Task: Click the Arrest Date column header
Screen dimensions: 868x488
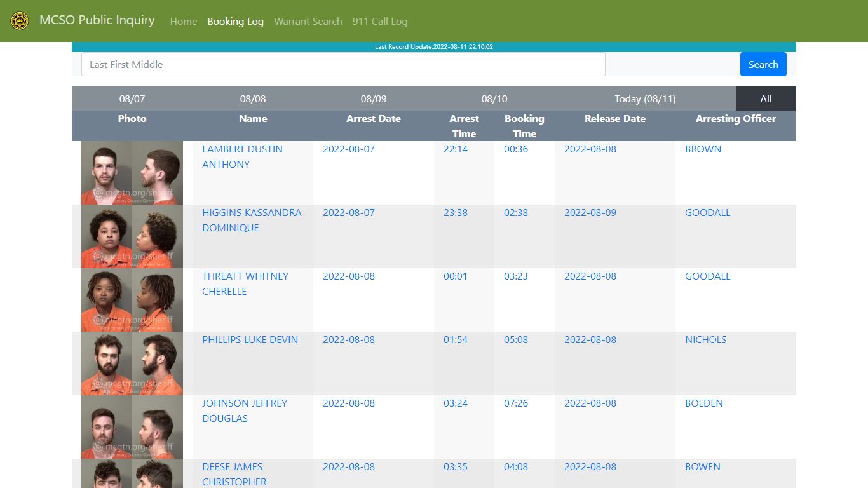Action: coord(374,118)
